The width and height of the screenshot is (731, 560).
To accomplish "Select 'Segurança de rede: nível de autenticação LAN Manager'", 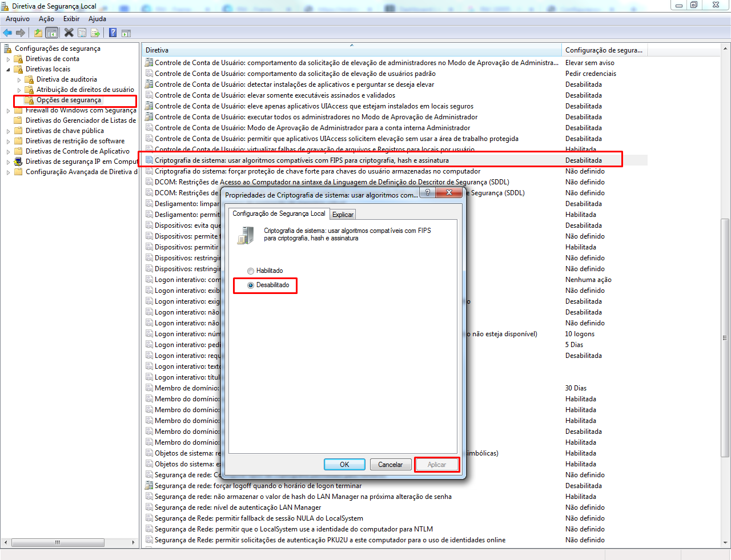I will coord(238,507).
